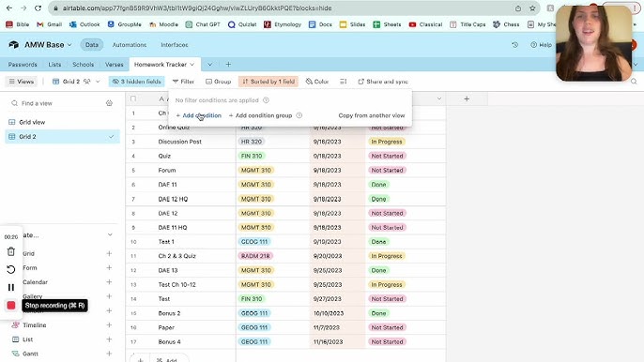Screen dimensions: 644x362
Task: Open the Sheets bookmark
Action: [x=387, y=24]
